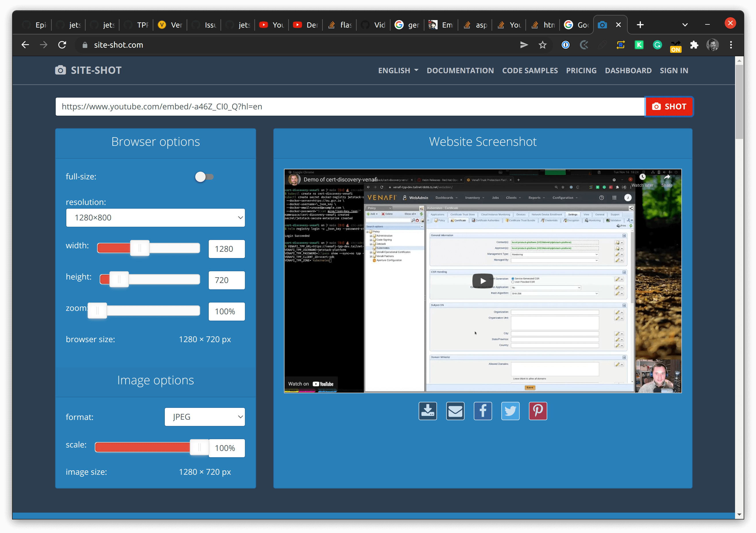
Task: Share the screenshot on Twitter
Action: tap(510, 411)
